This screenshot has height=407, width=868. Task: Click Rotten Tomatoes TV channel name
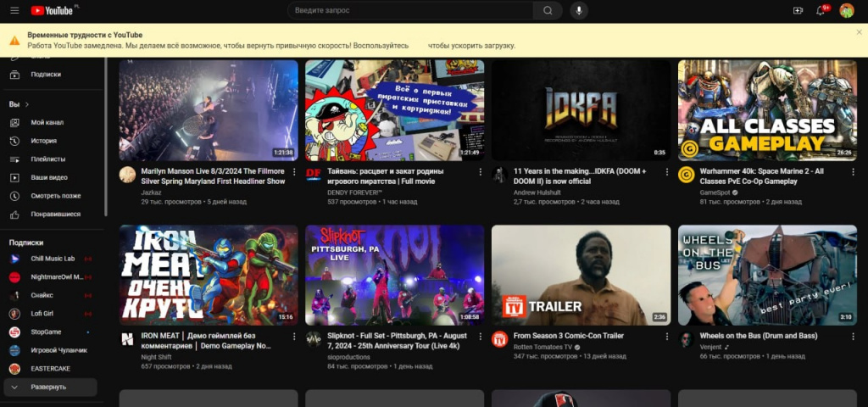pos(542,347)
